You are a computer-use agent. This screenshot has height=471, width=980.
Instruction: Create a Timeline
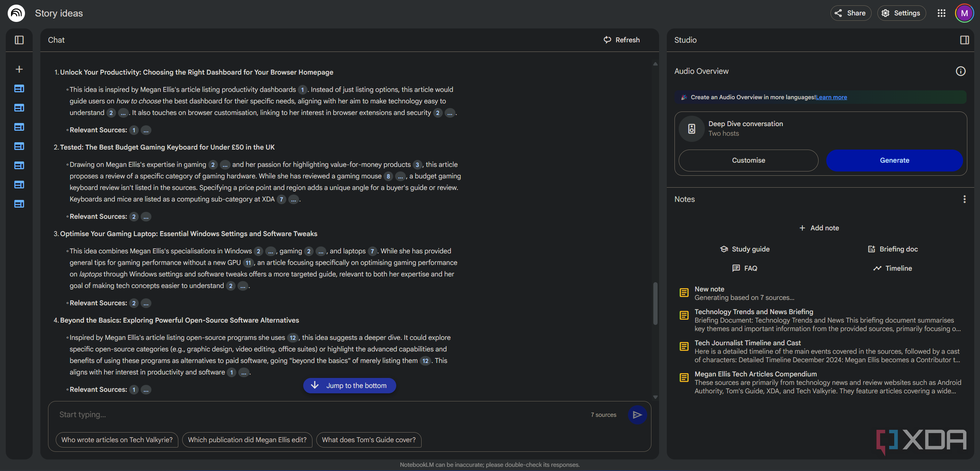pyautogui.click(x=892, y=268)
